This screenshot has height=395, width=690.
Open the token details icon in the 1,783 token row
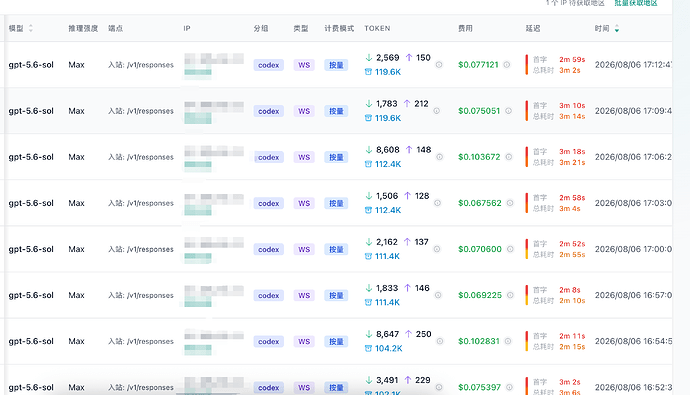click(437, 111)
